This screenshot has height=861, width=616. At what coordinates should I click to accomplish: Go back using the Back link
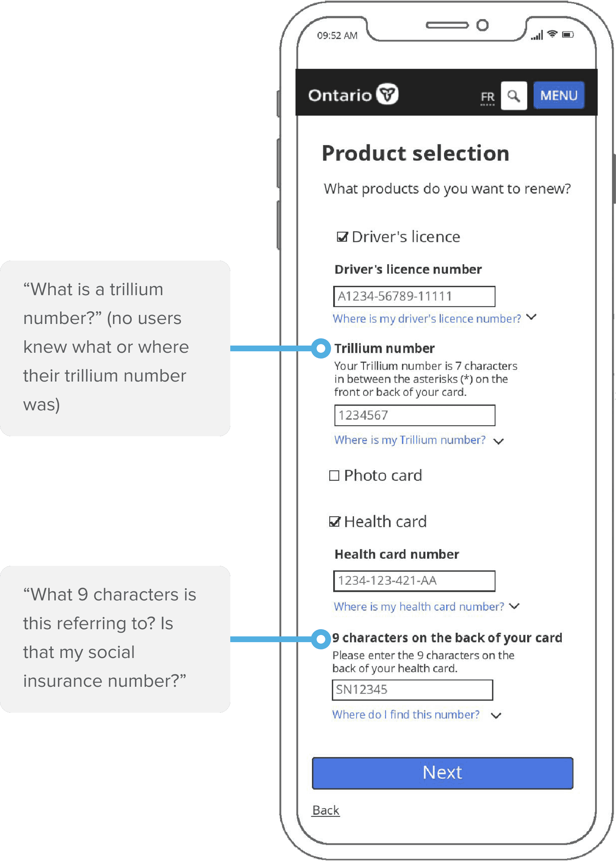325,810
